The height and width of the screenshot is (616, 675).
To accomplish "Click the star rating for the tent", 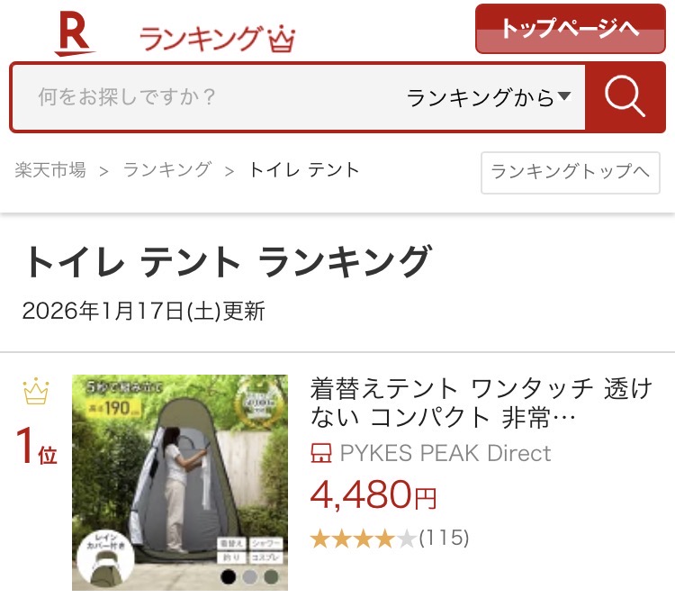I will coord(363,539).
